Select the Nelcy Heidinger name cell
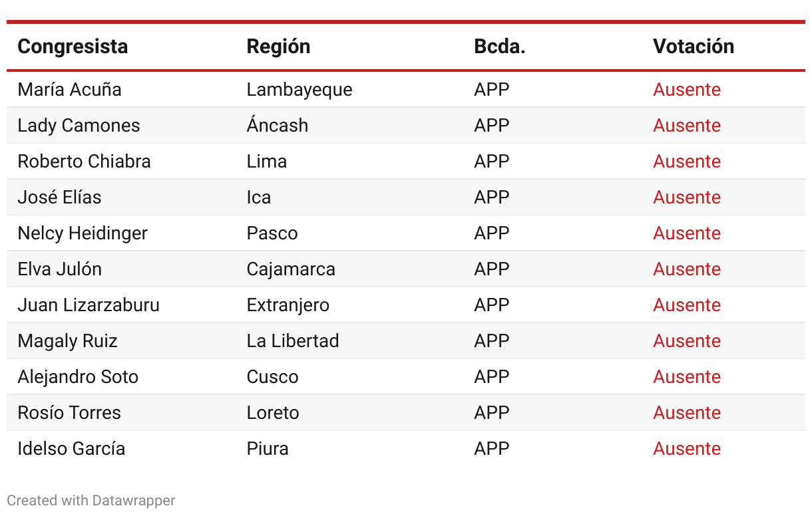Screen dimensions: 812x516 (x=83, y=233)
